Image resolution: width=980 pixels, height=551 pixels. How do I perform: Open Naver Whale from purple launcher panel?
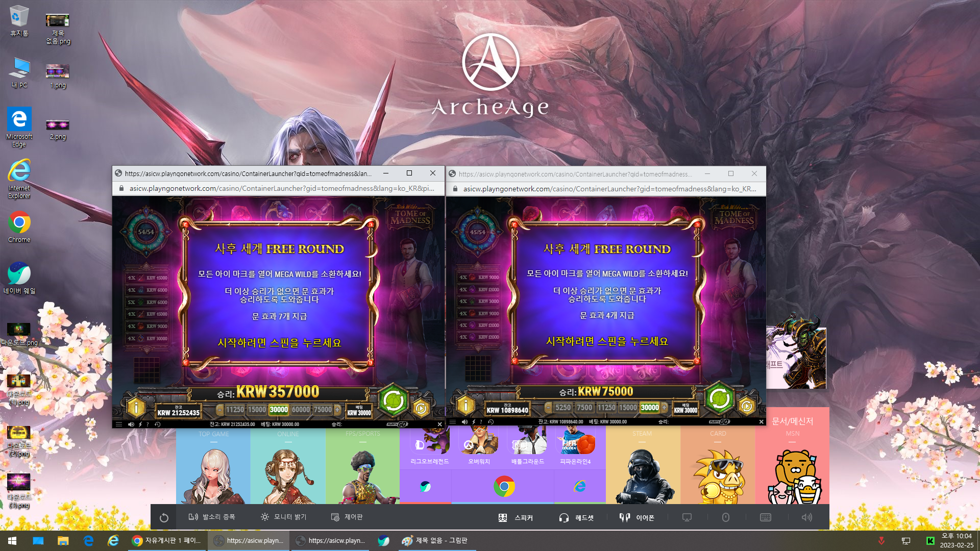(425, 486)
